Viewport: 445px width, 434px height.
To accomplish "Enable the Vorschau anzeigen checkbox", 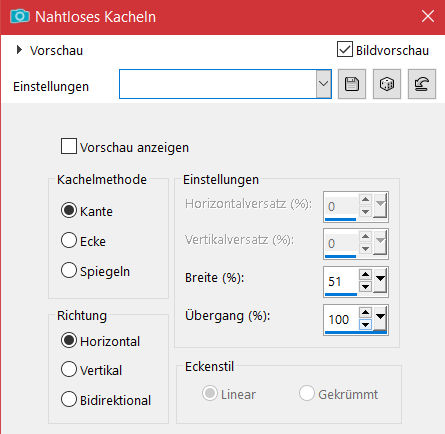I will pyautogui.click(x=69, y=146).
